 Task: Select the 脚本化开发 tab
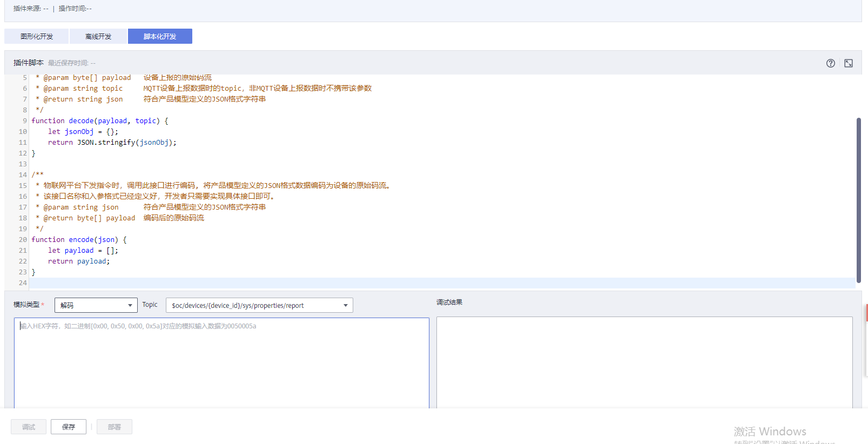click(x=160, y=36)
